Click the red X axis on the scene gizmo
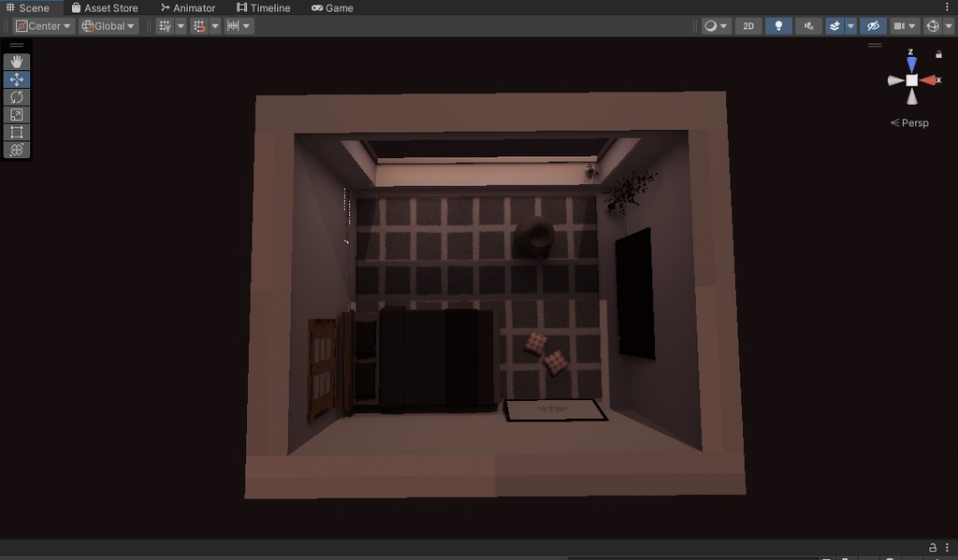 pyautogui.click(x=933, y=80)
